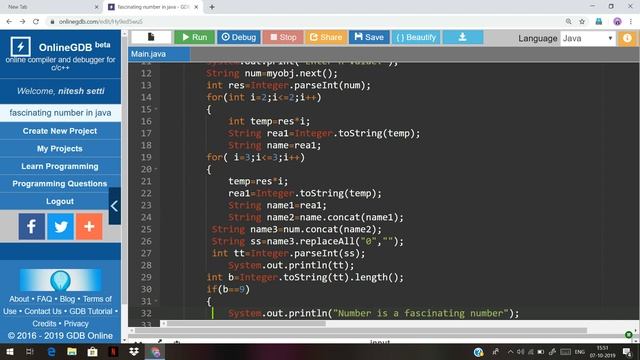Image resolution: width=640 pixels, height=360 pixels.
Task: Select fascinating number in java project
Action: point(60,113)
